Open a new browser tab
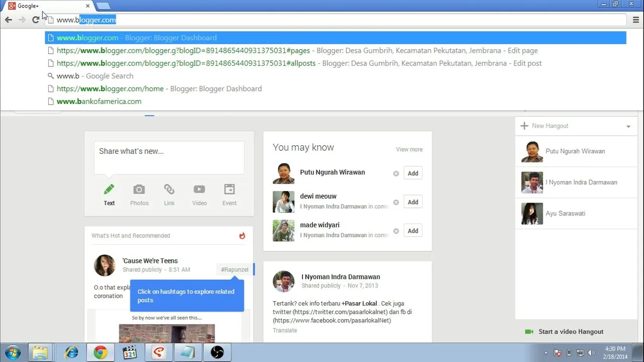This screenshot has height=362, width=644. pos(103,6)
